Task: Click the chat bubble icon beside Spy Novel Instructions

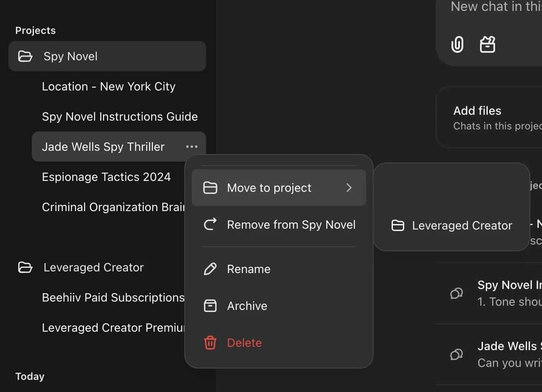Action: [x=456, y=293]
